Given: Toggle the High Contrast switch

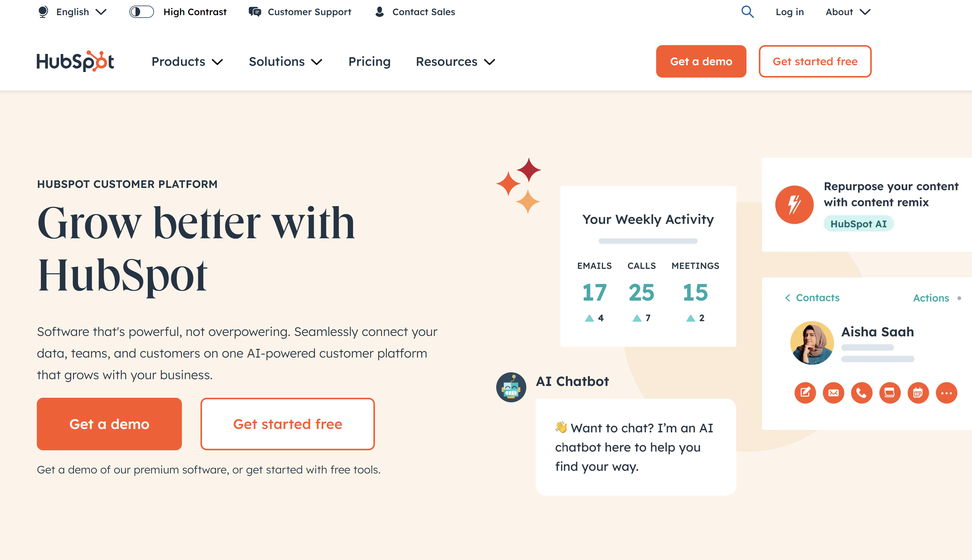Looking at the screenshot, I should 141,12.
